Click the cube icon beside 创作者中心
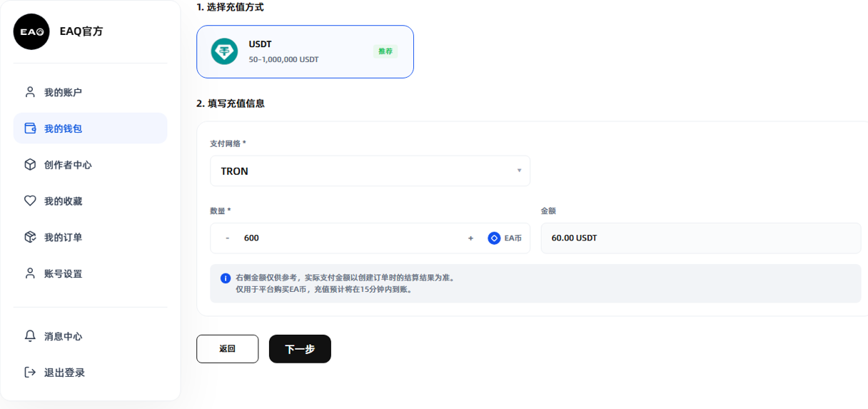The height and width of the screenshot is (409, 868). tap(30, 165)
